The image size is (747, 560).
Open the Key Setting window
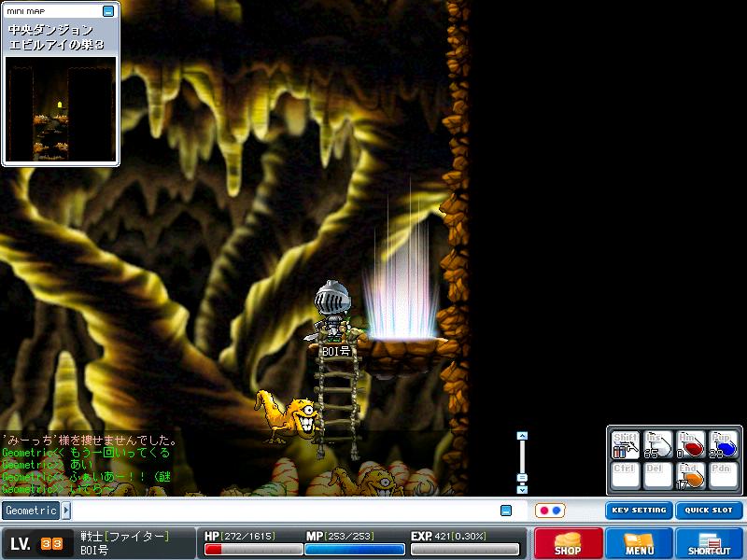click(639, 510)
